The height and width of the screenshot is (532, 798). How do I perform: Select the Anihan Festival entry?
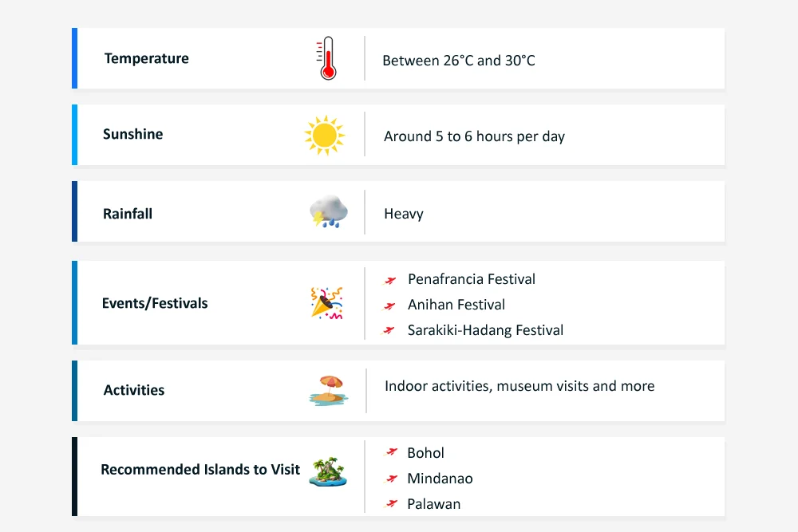click(x=456, y=305)
